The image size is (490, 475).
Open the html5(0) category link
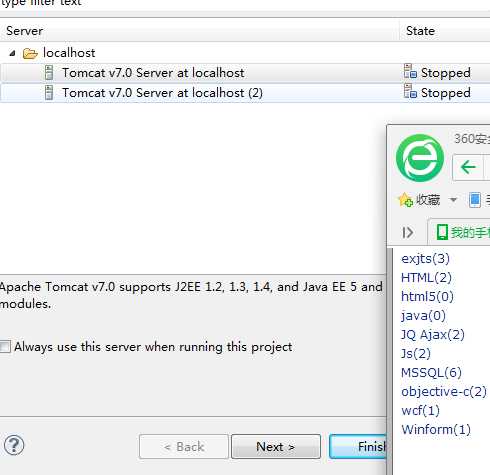(427, 297)
